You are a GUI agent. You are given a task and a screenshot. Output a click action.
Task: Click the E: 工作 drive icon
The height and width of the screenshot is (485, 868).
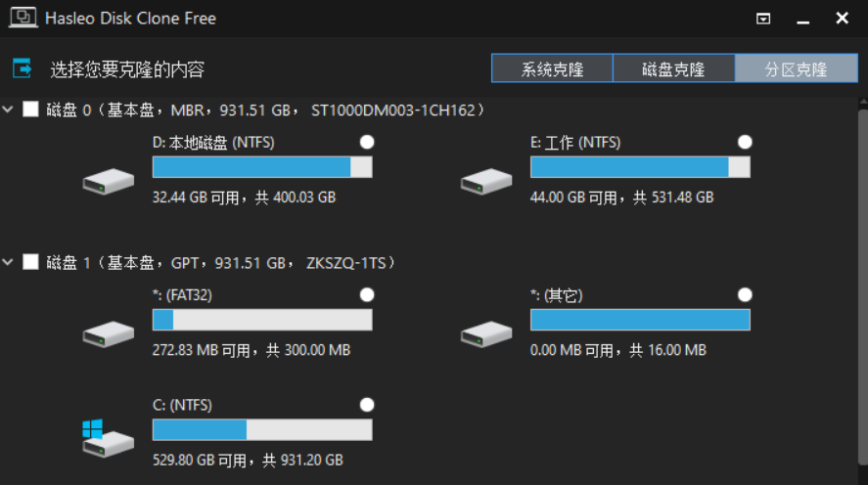[486, 180]
